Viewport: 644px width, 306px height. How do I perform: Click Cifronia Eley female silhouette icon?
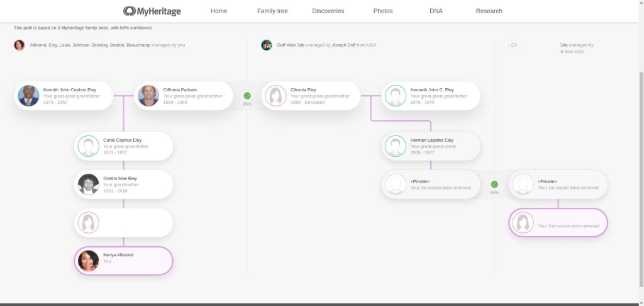(275, 96)
